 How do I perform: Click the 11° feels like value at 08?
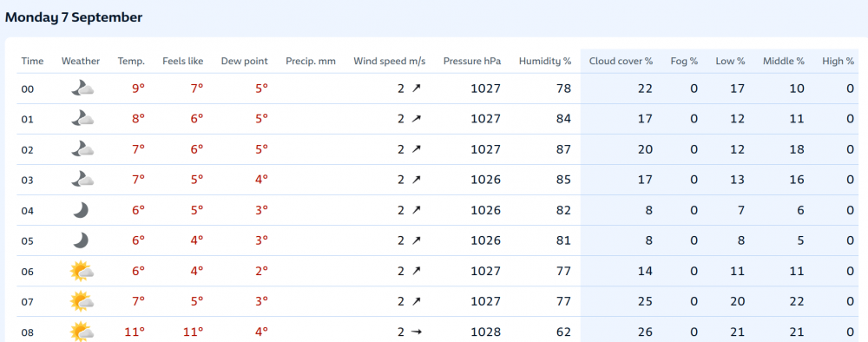tap(194, 332)
